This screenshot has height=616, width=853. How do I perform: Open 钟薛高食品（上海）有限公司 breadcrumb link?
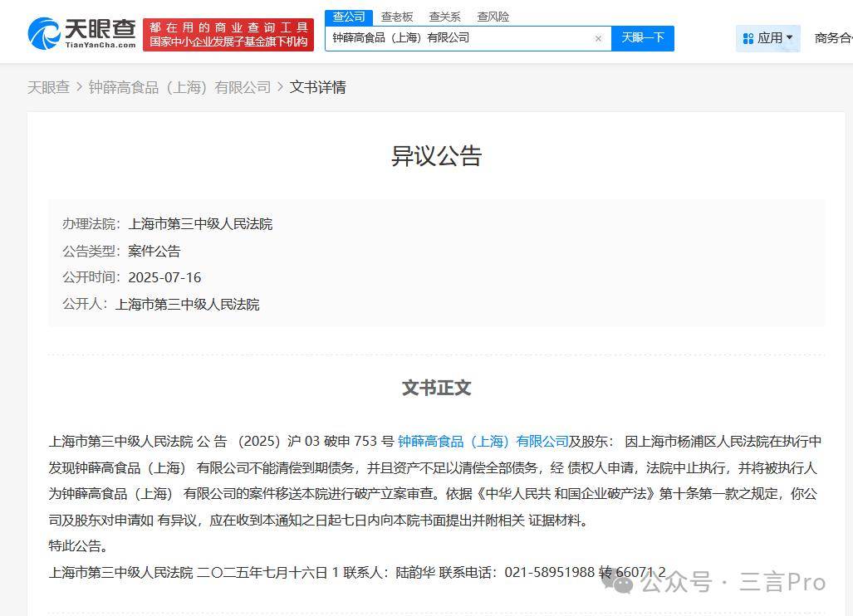coord(179,87)
